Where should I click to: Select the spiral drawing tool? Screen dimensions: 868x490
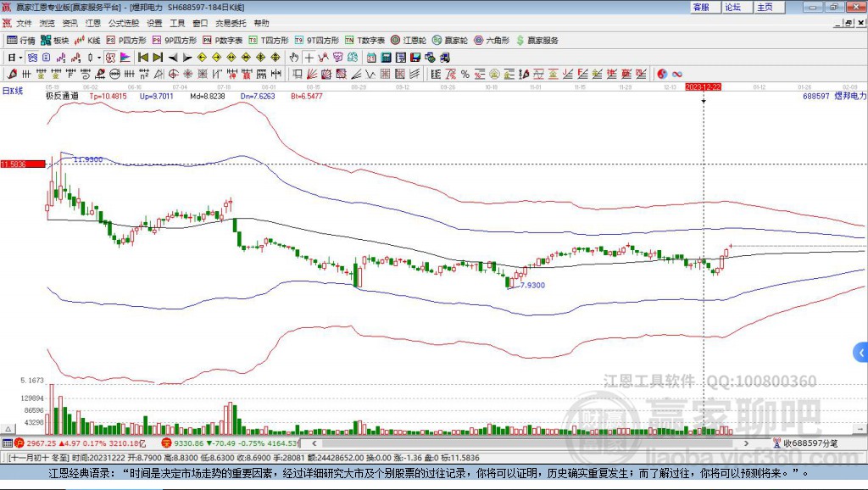(86, 74)
